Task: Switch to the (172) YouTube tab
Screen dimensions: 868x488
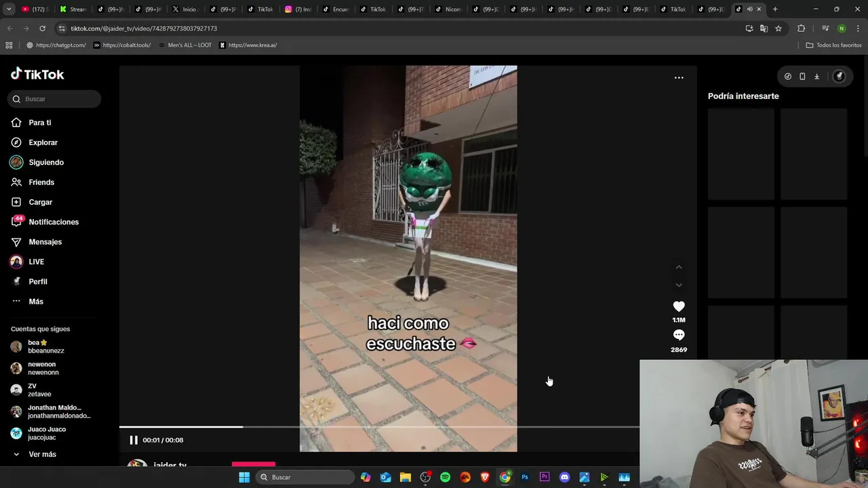Action: point(35,9)
